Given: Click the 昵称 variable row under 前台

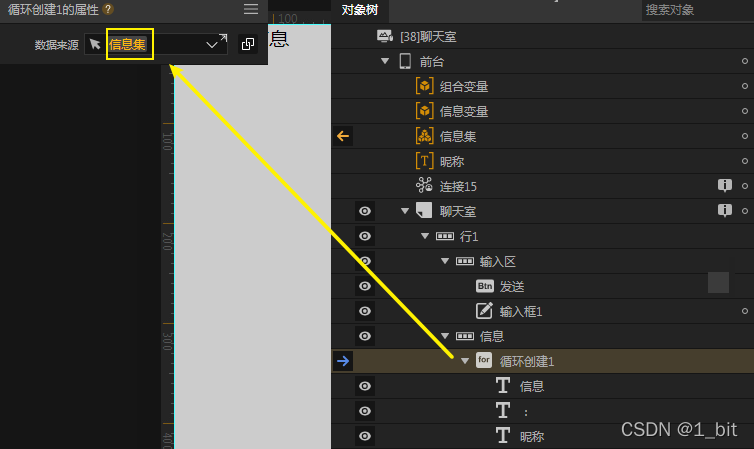Looking at the screenshot, I should click(x=542, y=161).
